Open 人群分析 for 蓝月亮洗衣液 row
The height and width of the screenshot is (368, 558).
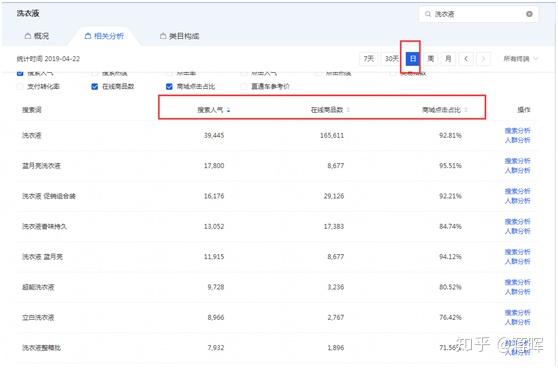coord(517,170)
